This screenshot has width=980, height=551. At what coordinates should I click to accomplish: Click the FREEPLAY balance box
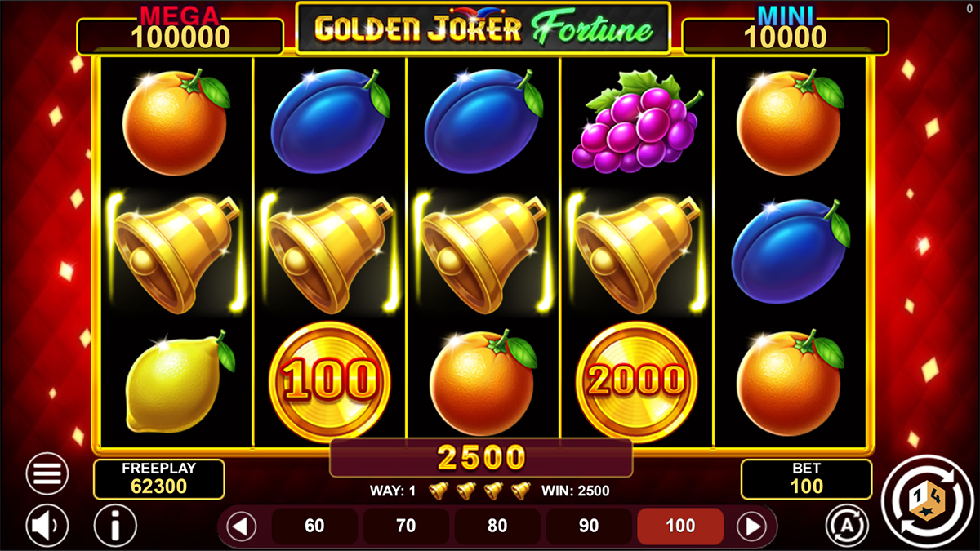coord(159,479)
